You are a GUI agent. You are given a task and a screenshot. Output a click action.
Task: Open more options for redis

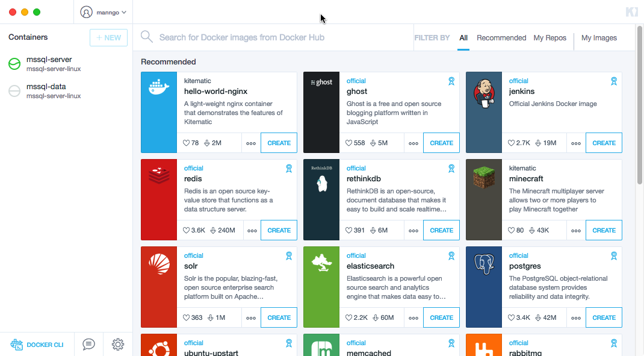(252, 231)
